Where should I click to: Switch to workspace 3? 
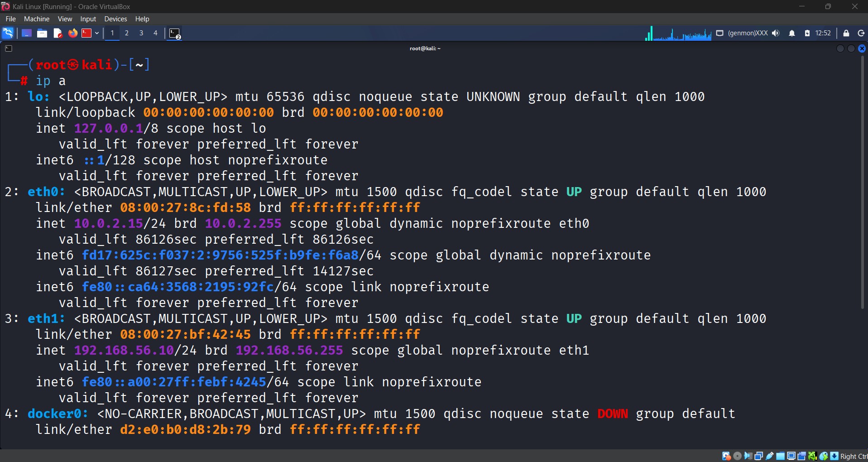tap(141, 33)
